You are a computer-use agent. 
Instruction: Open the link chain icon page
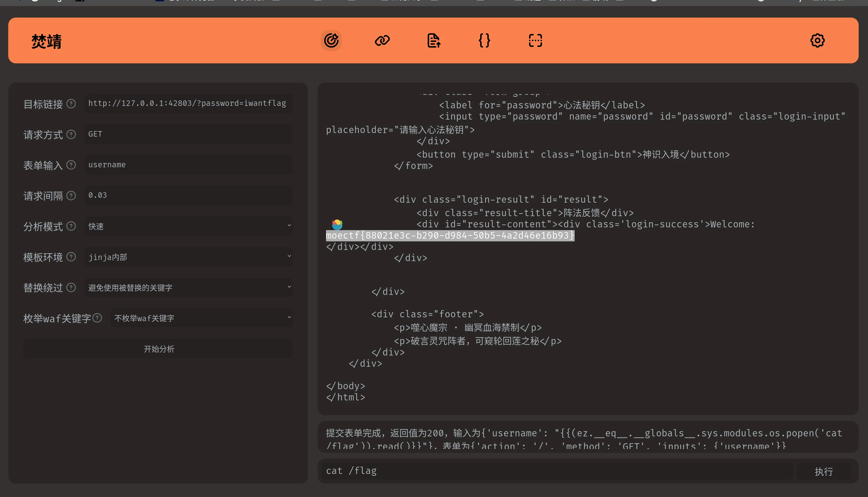[x=382, y=41]
